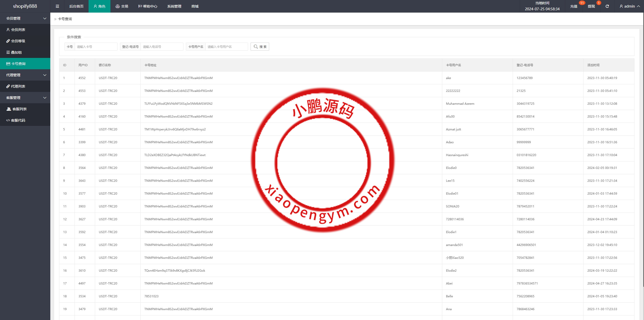Go to 系统管理 menu

tap(174, 6)
